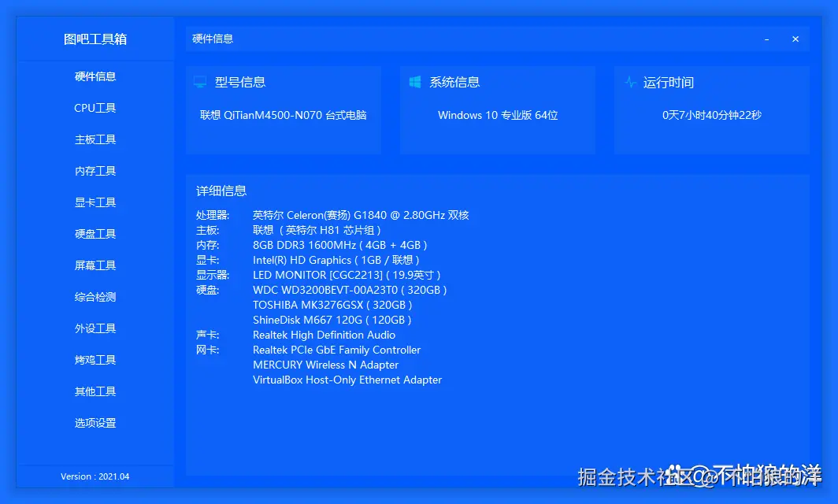Screen dimensions: 838x504
Task: Click the TOSHIBA MK3276GSX disk entry
Action: pyautogui.click(x=332, y=305)
